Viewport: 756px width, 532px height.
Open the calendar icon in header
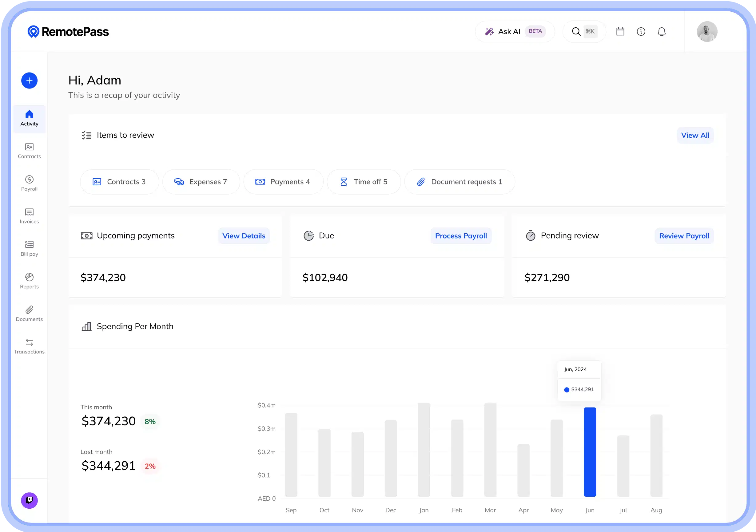click(x=620, y=32)
